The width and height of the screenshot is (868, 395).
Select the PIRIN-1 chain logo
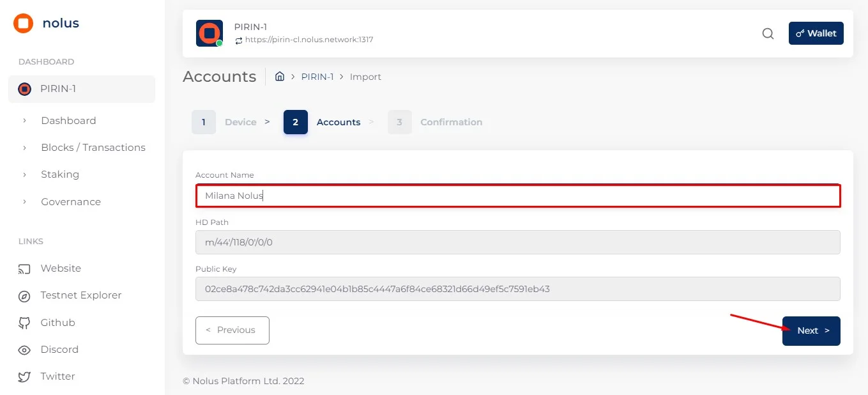point(209,33)
